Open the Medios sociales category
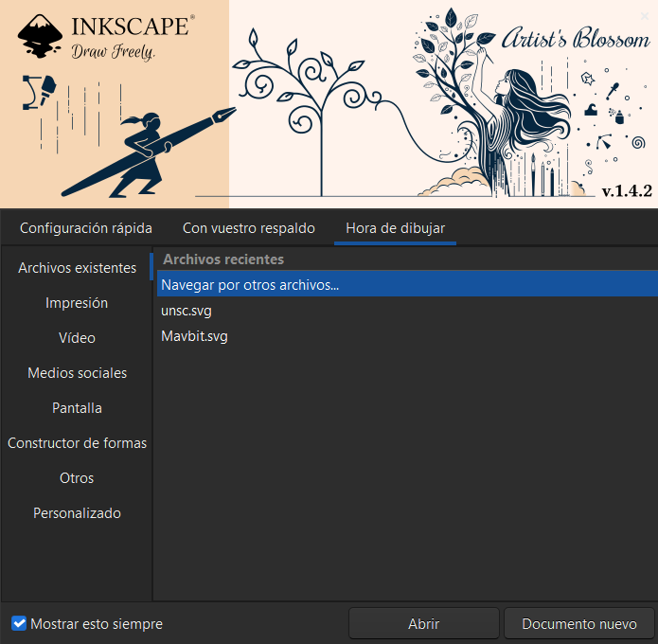658x644 pixels. [78, 373]
